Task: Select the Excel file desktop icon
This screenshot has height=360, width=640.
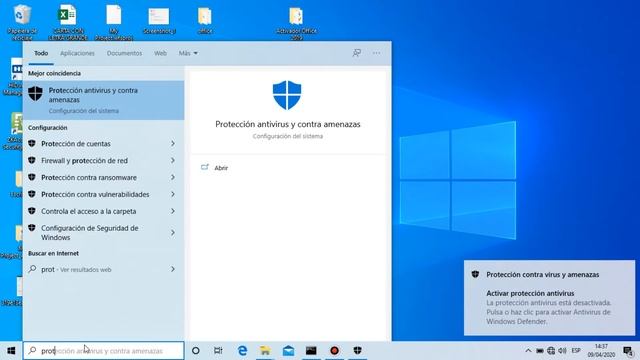Action: coord(68,22)
